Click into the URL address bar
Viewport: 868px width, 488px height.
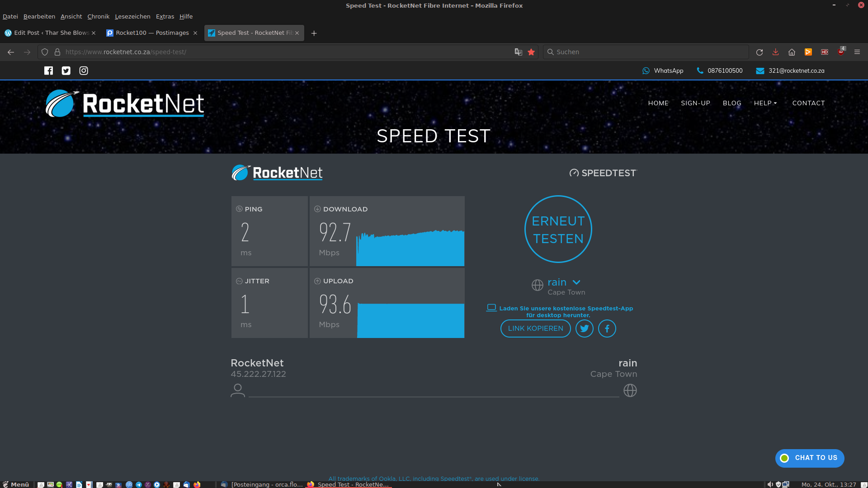pos(287,52)
